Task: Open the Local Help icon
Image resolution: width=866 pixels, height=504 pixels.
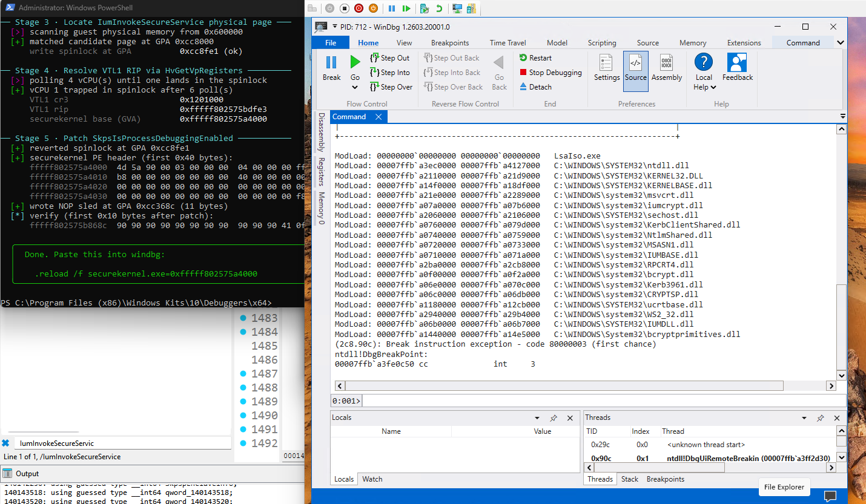Action: (x=703, y=62)
